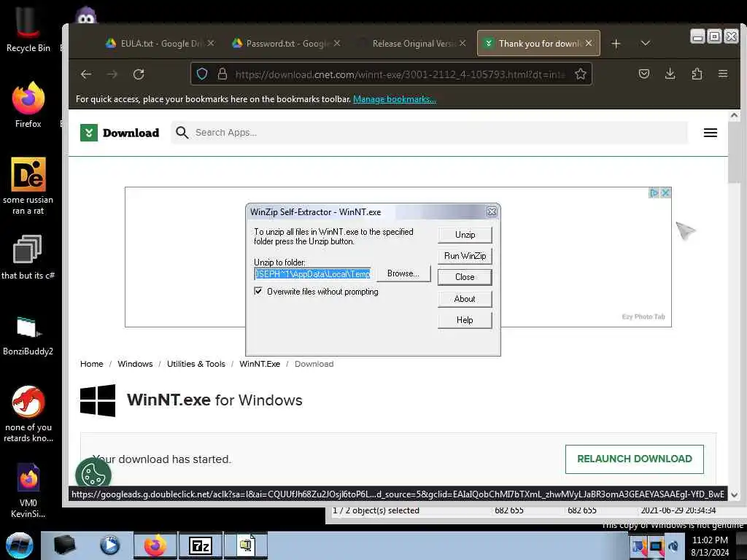Switch to 7-Zip taskbar item

pos(201,545)
